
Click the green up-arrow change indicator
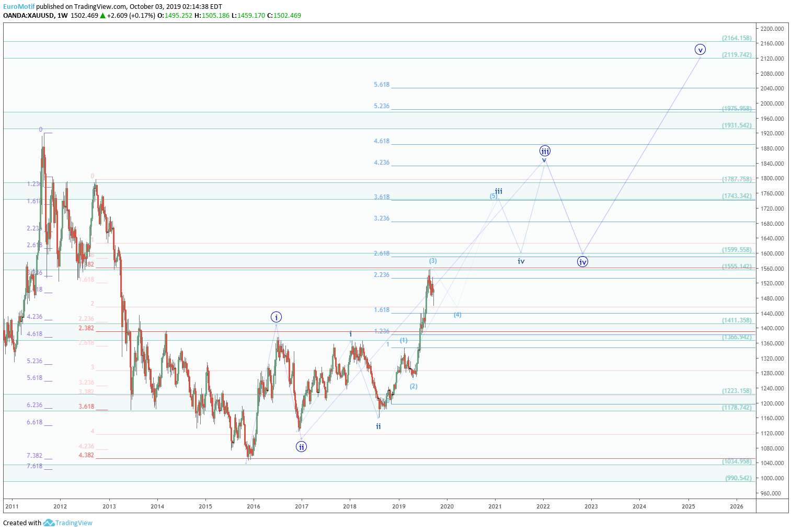pyautogui.click(x=103, y=16)
